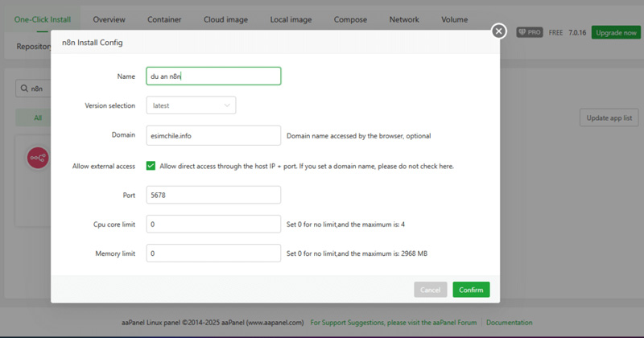The image size is (644, 338).
Task: Click the FREE version label
Action: click(x=555, y=32)
